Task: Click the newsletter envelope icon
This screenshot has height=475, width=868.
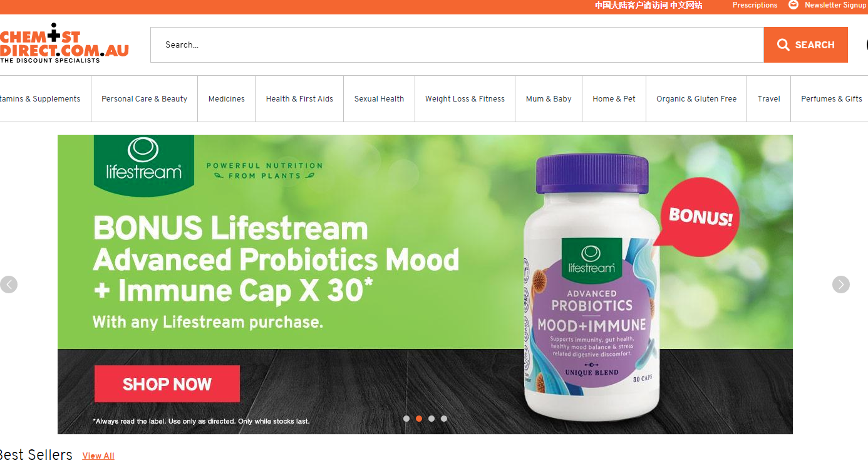Action: tap(793, 5)
